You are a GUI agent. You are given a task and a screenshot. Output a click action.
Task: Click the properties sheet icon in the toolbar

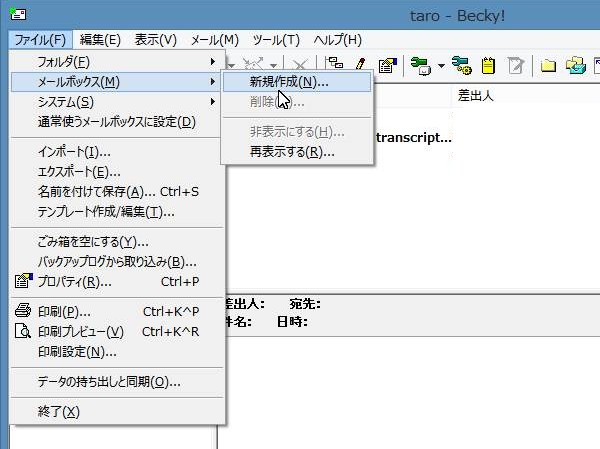385,66
